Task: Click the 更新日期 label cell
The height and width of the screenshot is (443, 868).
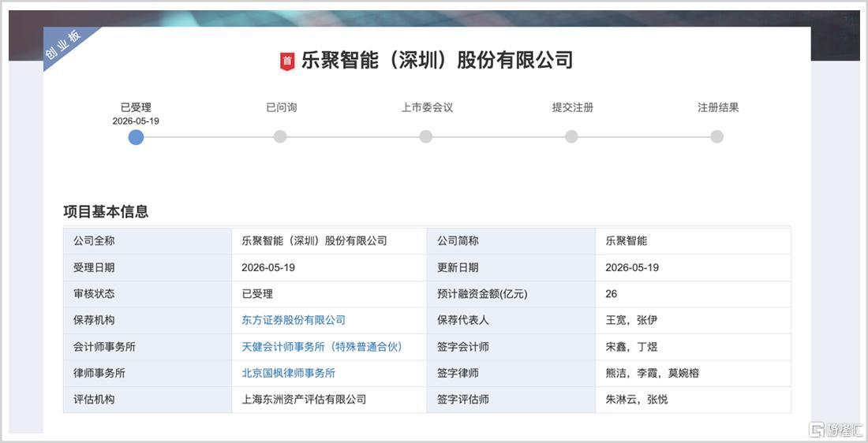Action: (511, 268)
